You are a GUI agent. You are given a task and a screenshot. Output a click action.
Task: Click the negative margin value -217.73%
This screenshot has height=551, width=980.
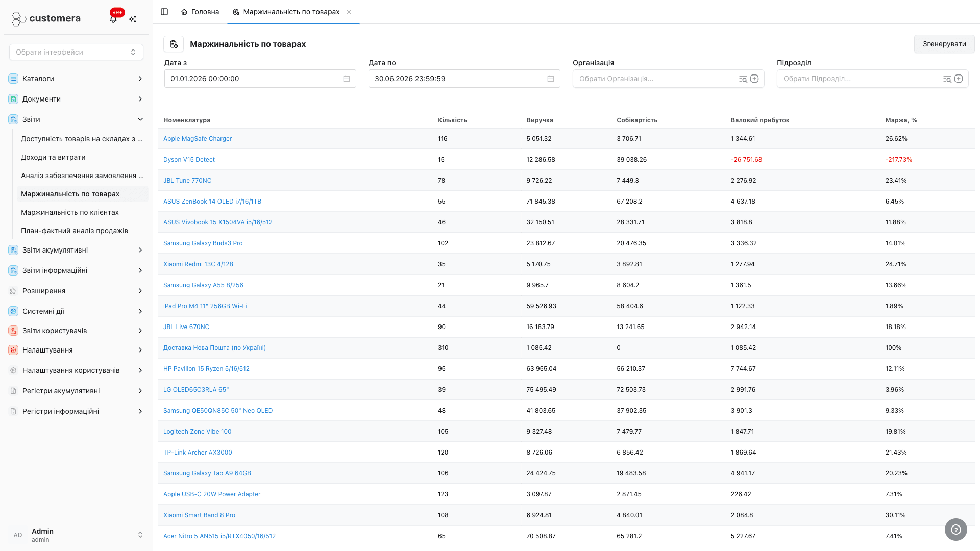tap(899, 160)
